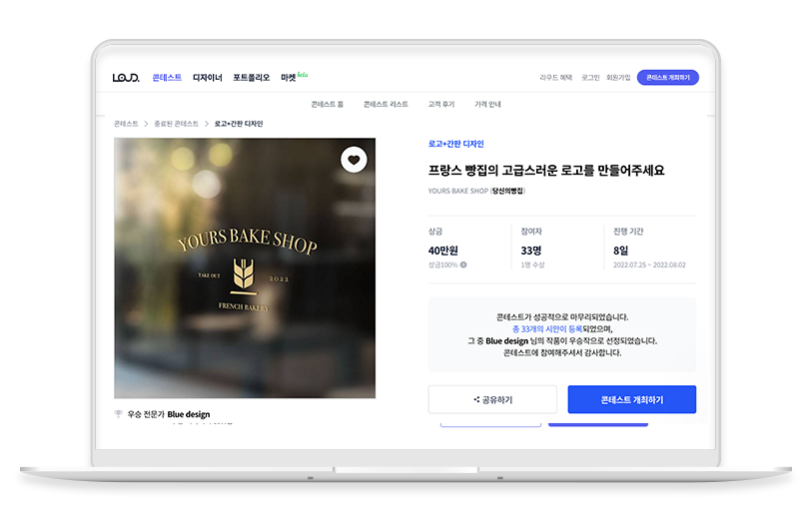This screenshot has height=521, width=812.
Task: Open the 총 33개의 시안이 등록 link
Action: (x=547, y=329)
